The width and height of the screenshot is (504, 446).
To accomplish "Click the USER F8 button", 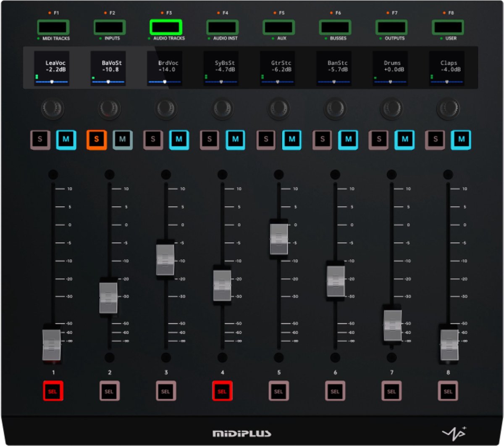I will pos(448,28).
